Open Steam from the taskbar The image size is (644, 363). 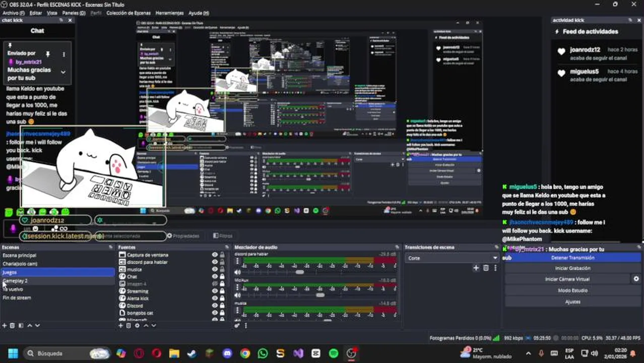(x=191, y=353)
